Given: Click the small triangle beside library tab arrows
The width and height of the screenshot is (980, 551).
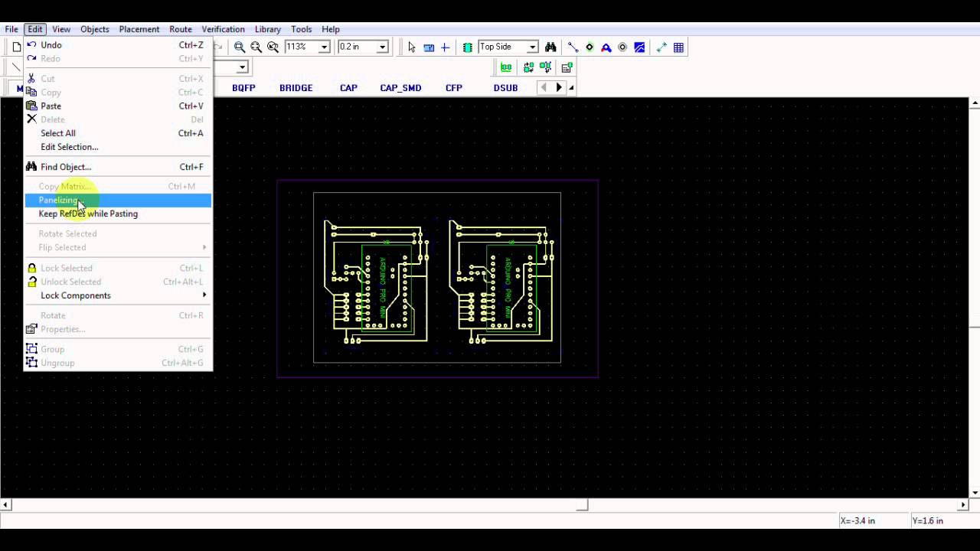Looking at the screenshot, I should click(x=571, y=88).
